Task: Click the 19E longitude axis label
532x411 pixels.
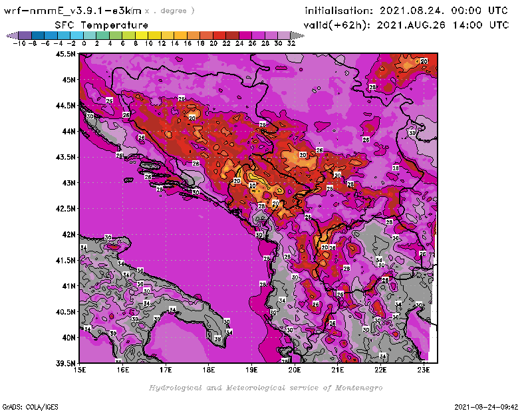Action: (251, 370)
